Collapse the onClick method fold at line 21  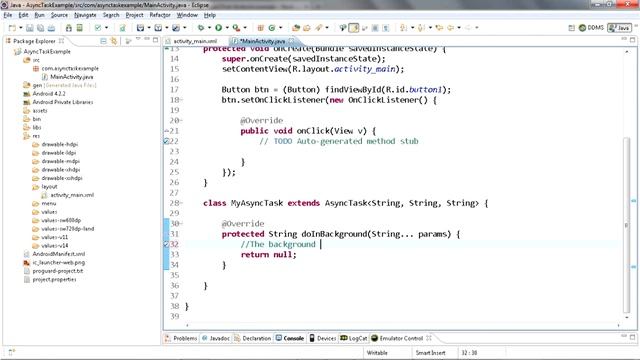click(x=167, y=131)
